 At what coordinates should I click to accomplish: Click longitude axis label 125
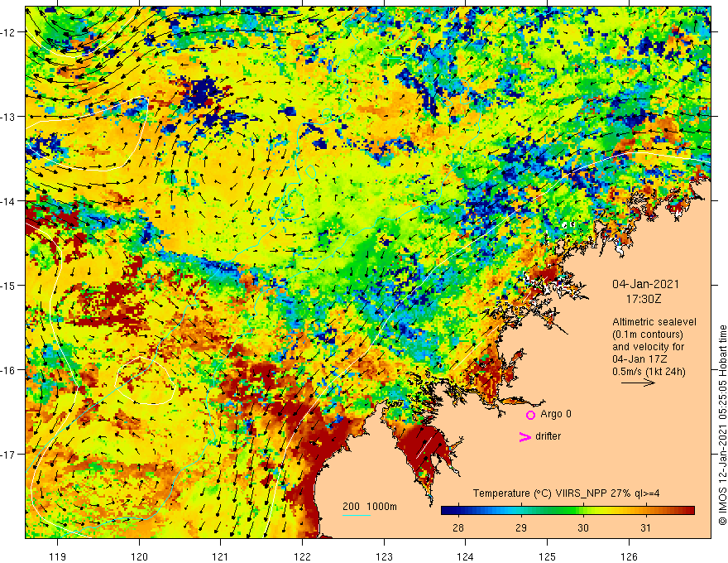coord(548,556)
